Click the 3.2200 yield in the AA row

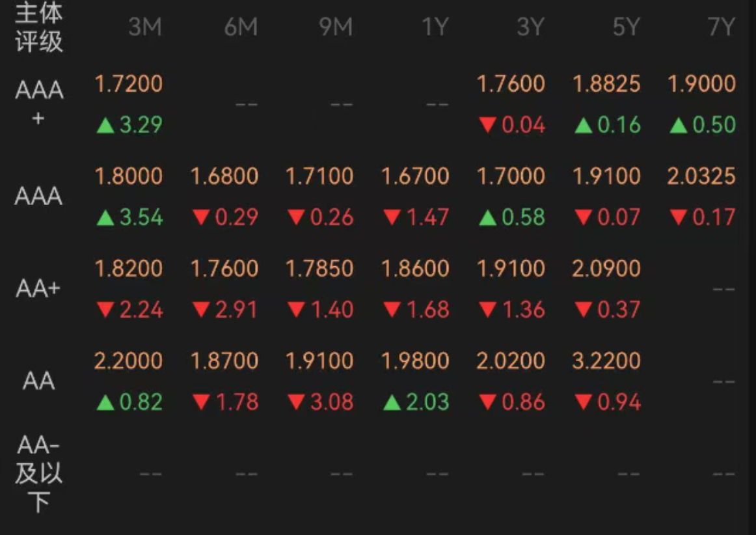click(x=606, y=361)
